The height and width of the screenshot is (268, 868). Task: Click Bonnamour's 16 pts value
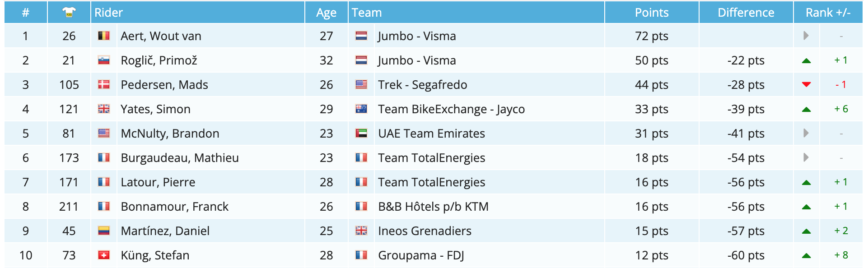pos(651,207)
